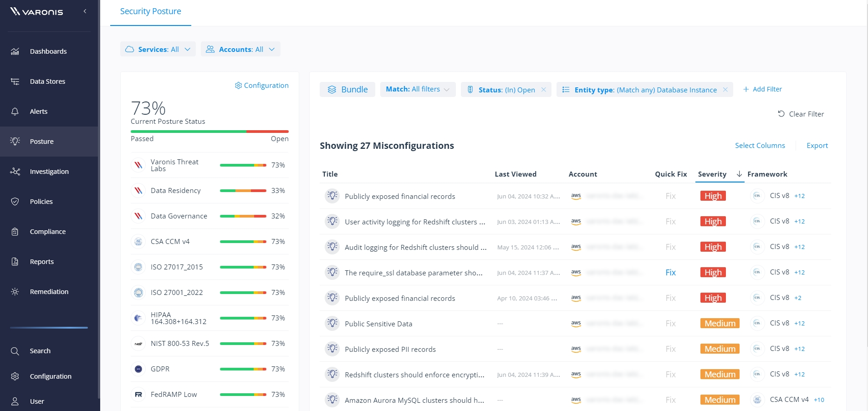
Task: Click the Bundle button
Action: pos(347,90)
